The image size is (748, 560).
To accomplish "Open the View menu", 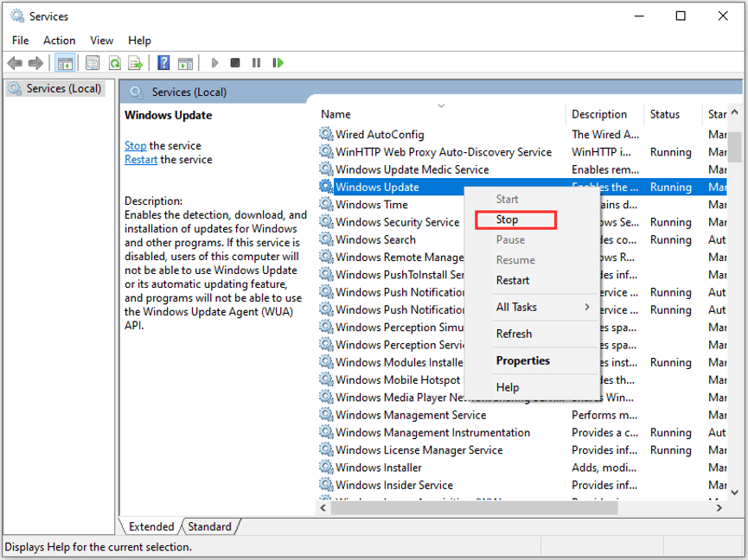I will [x=101, y=40].
